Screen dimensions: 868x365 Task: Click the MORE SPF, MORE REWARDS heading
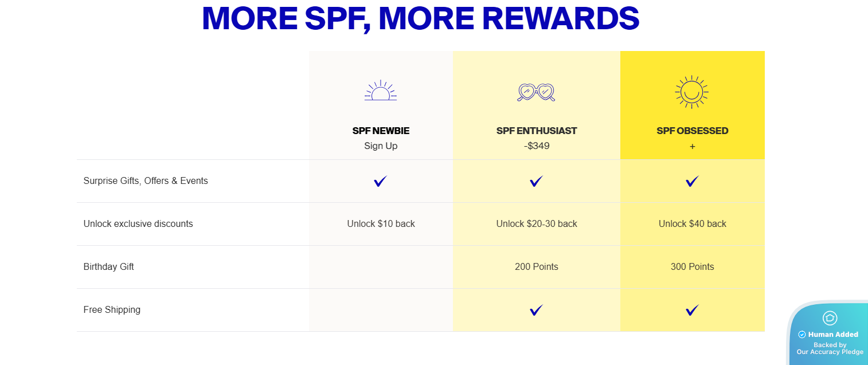coord(420,18)
